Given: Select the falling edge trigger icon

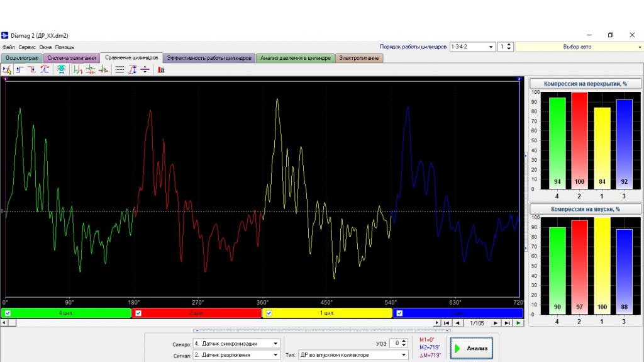Looking at the screenshot, I should (31, 69).
